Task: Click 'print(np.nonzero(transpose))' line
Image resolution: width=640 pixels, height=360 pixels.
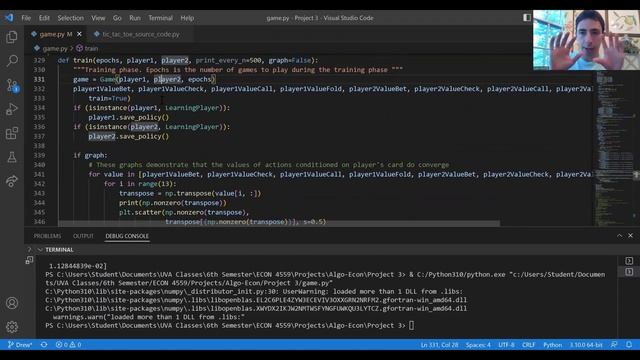Action: pyautogui.click(x=173, y=203)
